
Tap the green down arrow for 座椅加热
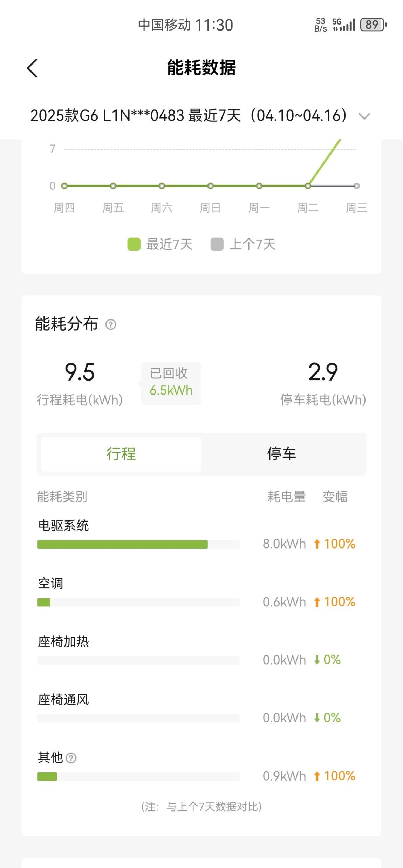coord(317,660)
